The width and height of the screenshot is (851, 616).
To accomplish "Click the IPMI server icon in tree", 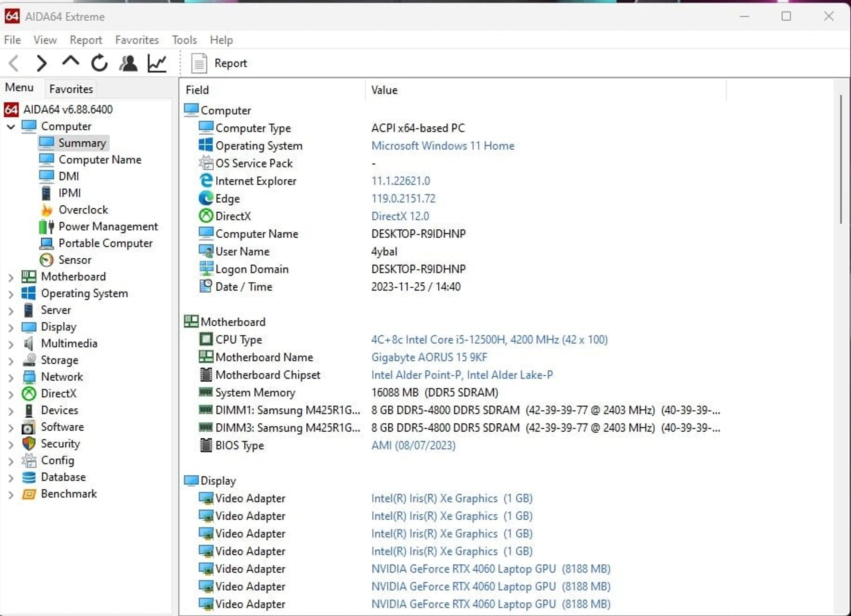I will coord(46,193).
